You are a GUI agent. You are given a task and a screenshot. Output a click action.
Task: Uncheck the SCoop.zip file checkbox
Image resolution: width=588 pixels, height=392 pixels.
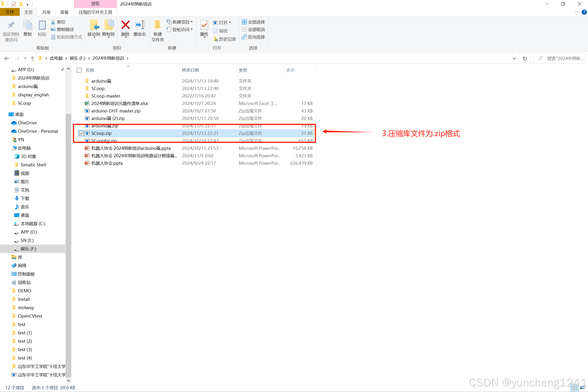pos(81,133)
